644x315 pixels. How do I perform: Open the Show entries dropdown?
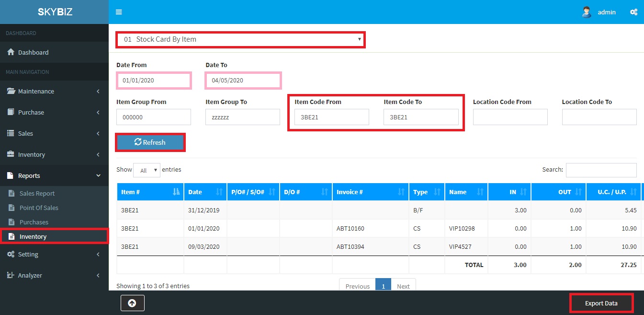coord(147,170)
